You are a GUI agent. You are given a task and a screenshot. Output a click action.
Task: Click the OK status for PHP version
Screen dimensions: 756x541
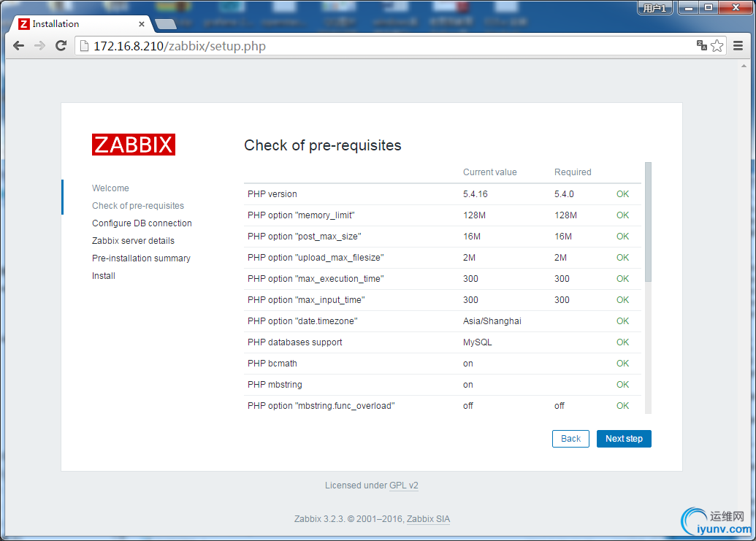(x=622, y=194)
